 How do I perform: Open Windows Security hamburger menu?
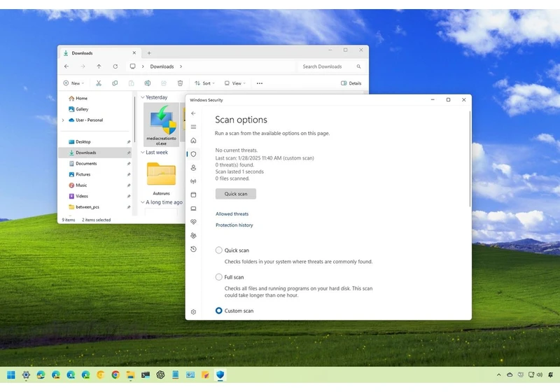[193, 127]
